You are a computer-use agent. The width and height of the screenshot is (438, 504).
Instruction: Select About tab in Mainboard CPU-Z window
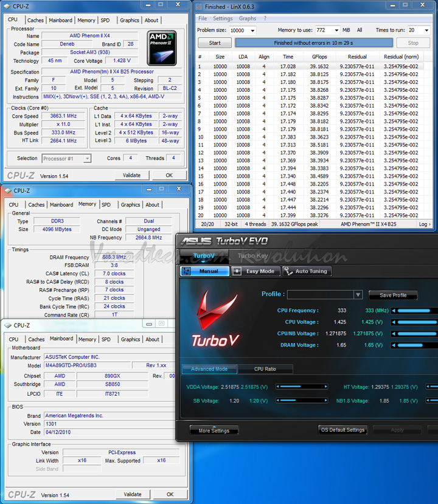pyautogui.click(x=152, y=339)
